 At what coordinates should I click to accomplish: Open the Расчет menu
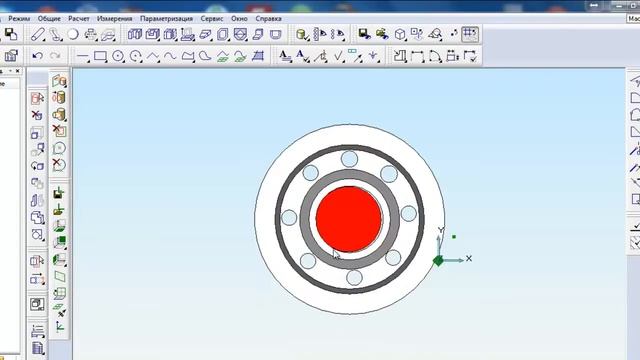79,19
